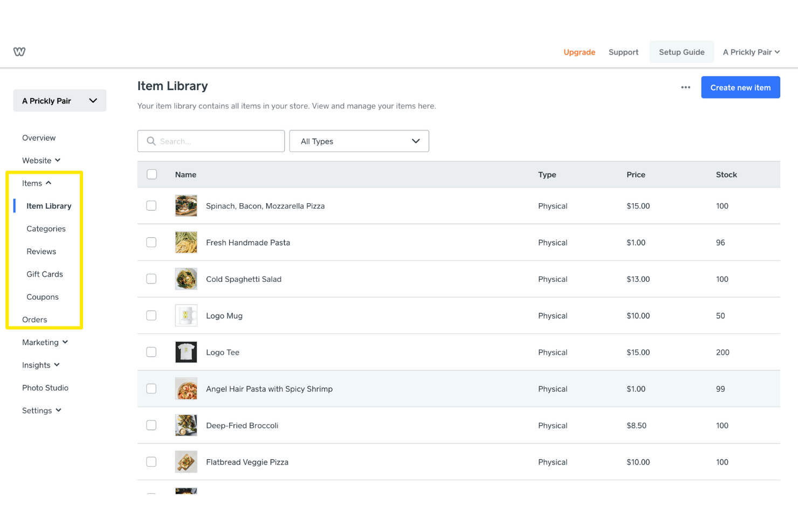798x532 pixels.
Task: Go to Overview in sidebar
Action: pyautogui.click(x=39, y=138)
